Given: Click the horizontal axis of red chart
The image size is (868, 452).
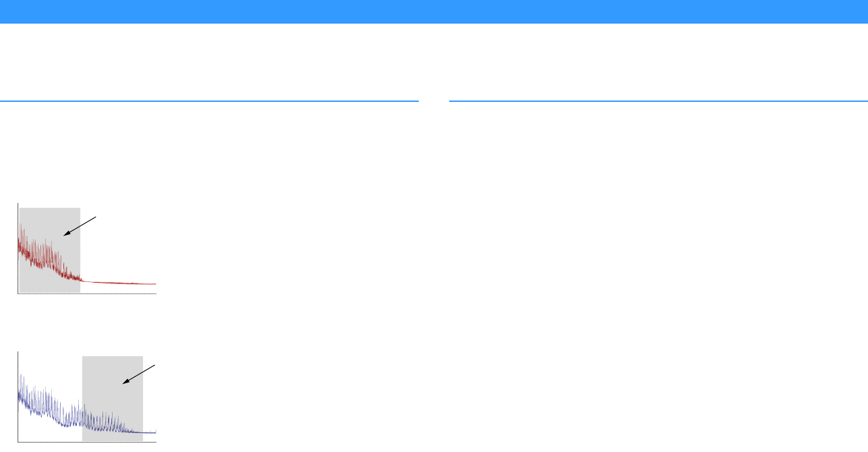Looking at the screenshot, I should [x=87, y=293].
